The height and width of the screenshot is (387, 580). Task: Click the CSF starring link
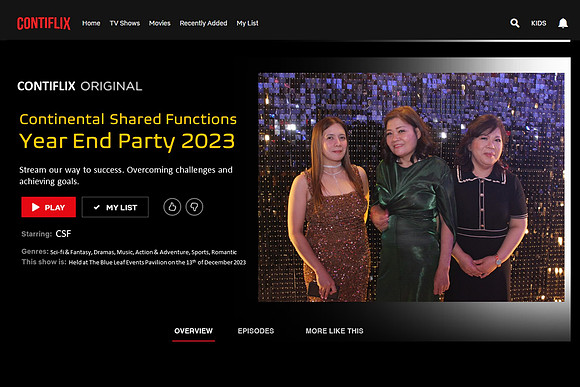63,234
